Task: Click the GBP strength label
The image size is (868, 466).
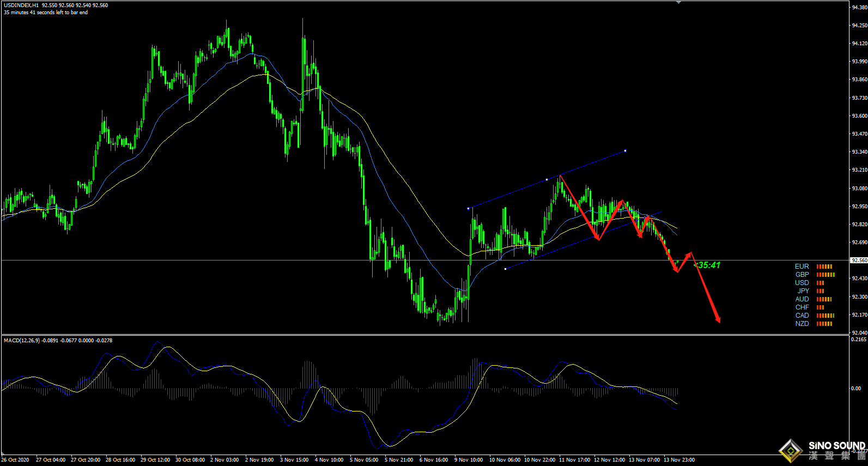Action: pos(802,275)
